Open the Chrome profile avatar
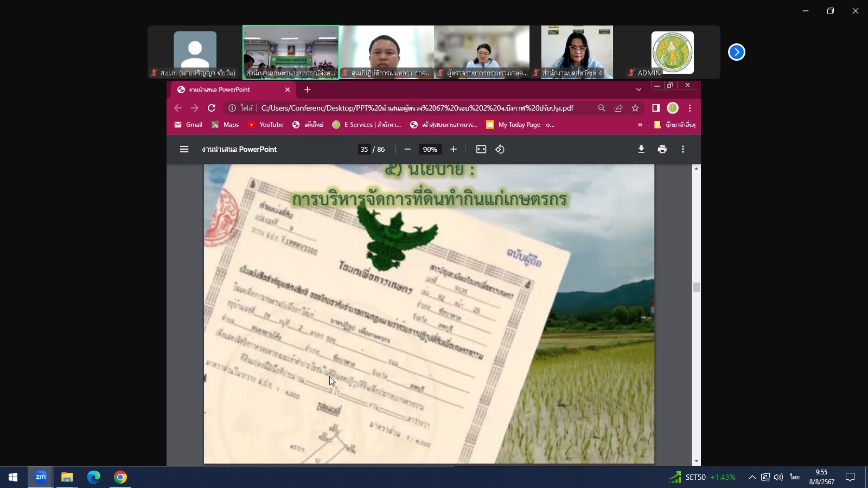 pos(673,108)
